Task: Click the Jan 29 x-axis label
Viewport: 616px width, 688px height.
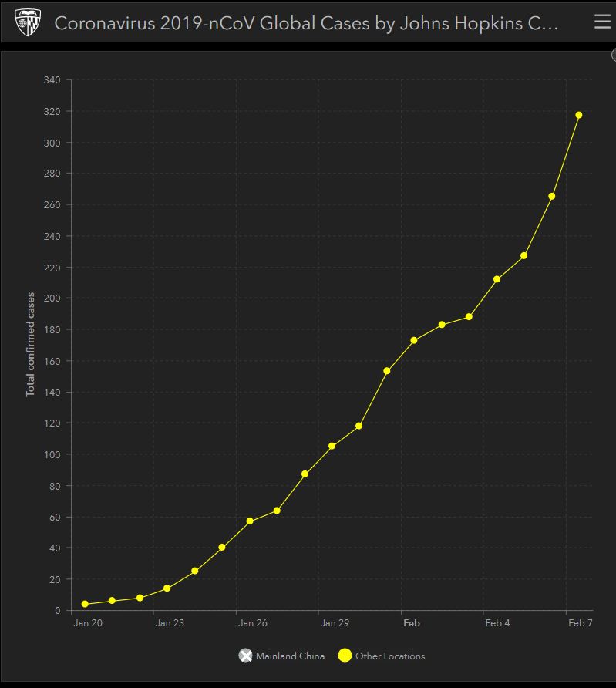Action: coord(335,623)
